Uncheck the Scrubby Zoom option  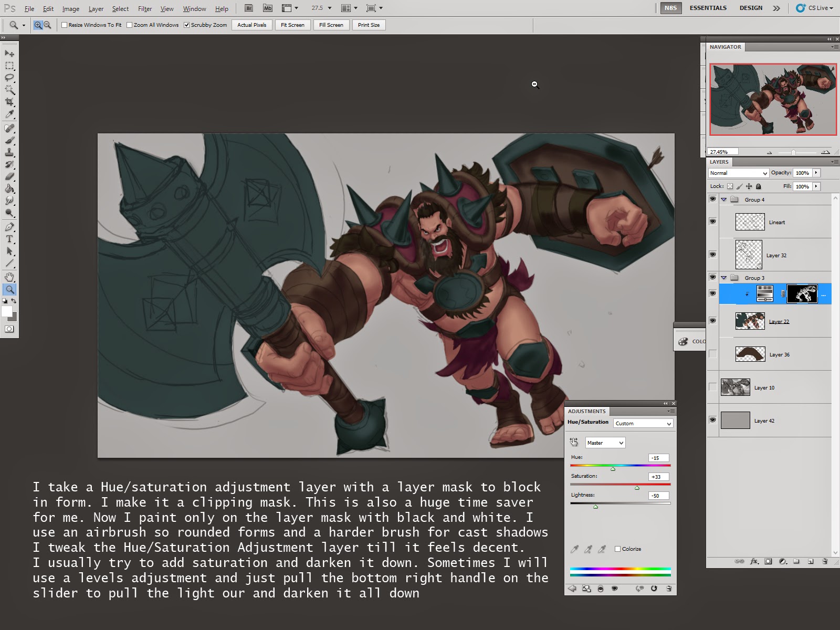click(186, 25)
